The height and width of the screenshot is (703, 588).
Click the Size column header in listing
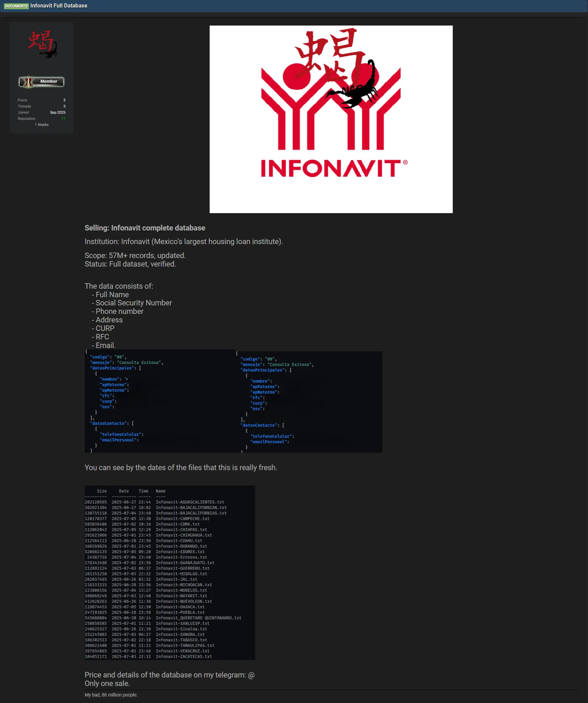(x=101, y=491)
